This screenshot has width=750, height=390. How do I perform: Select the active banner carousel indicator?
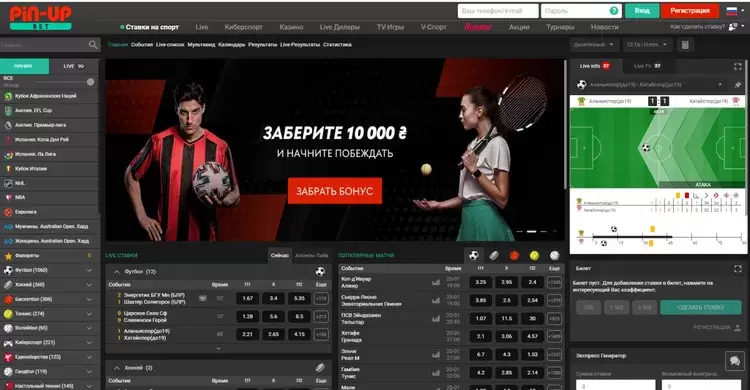(x=531, y=232)
